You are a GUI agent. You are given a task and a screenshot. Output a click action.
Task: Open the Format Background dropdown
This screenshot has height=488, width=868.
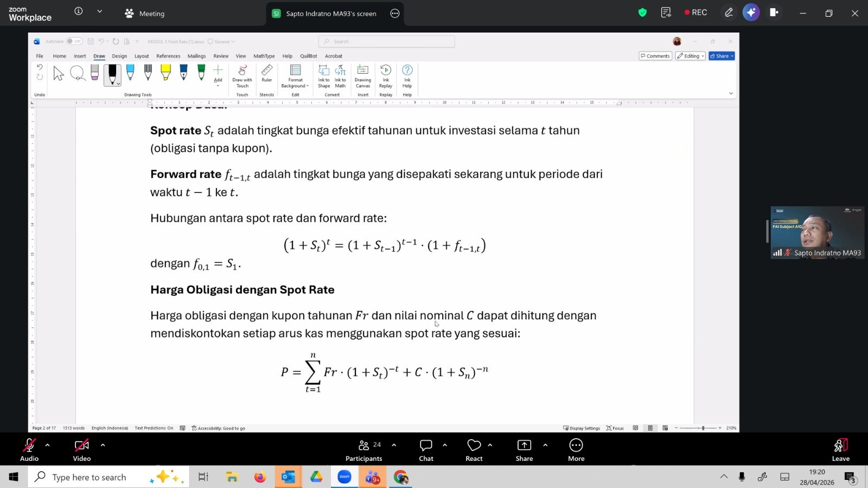coord(295,76)
